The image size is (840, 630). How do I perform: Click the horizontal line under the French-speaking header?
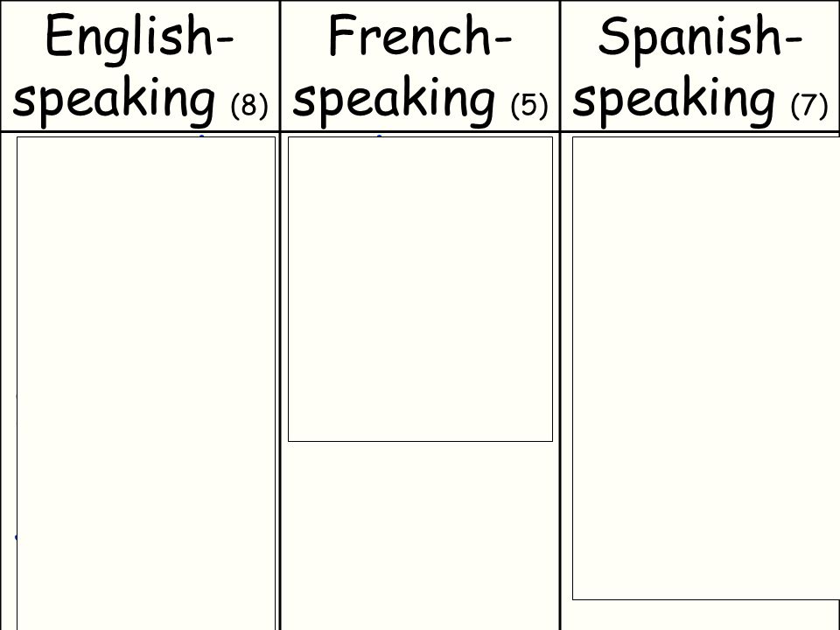click(420, 132)
